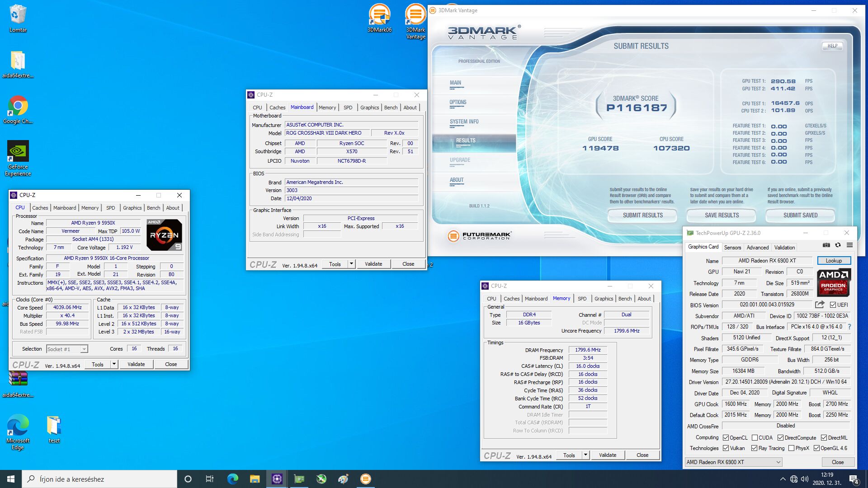Switch to the Sensors tab in GPU-Z
Viewport: 868px width, 488px height.
[732, 248]
